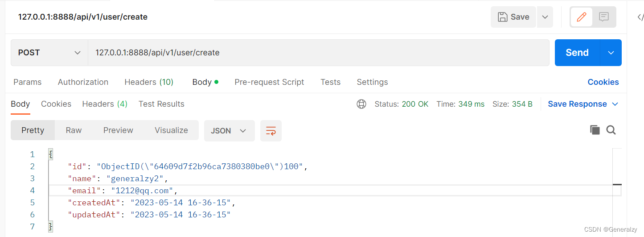Expand the Save Response chevron

point(615,104)
